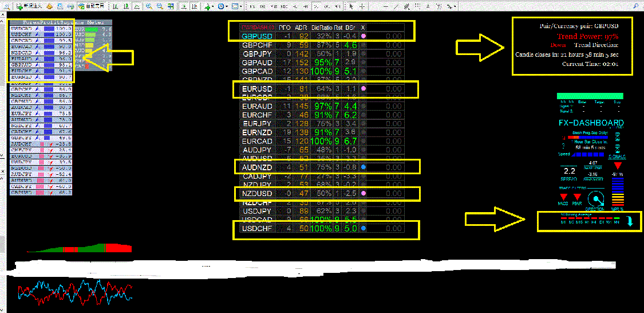Select the M15 timeframe in toolbar
Viewport: 644px width, 313px height.
pyautogui.click(x=273, y=6)
